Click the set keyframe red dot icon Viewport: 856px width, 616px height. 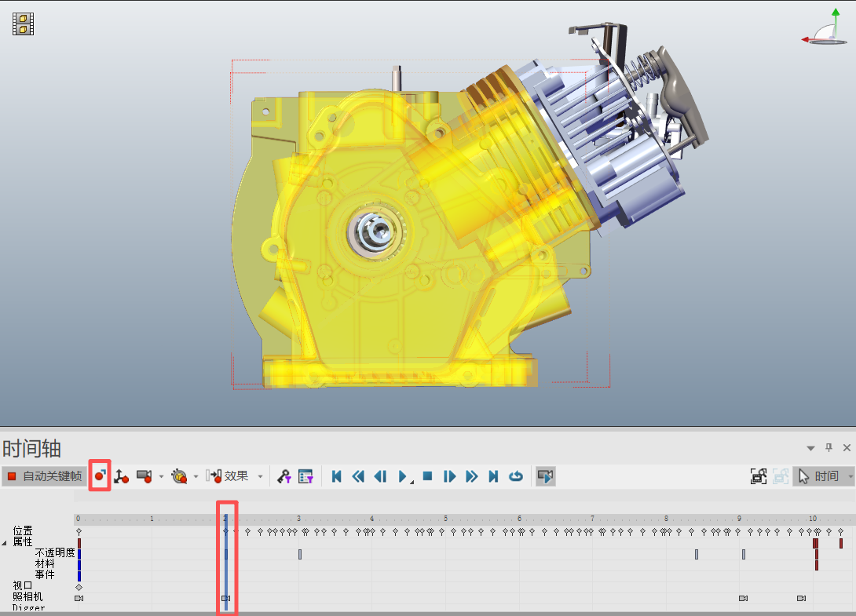[100, 476]
